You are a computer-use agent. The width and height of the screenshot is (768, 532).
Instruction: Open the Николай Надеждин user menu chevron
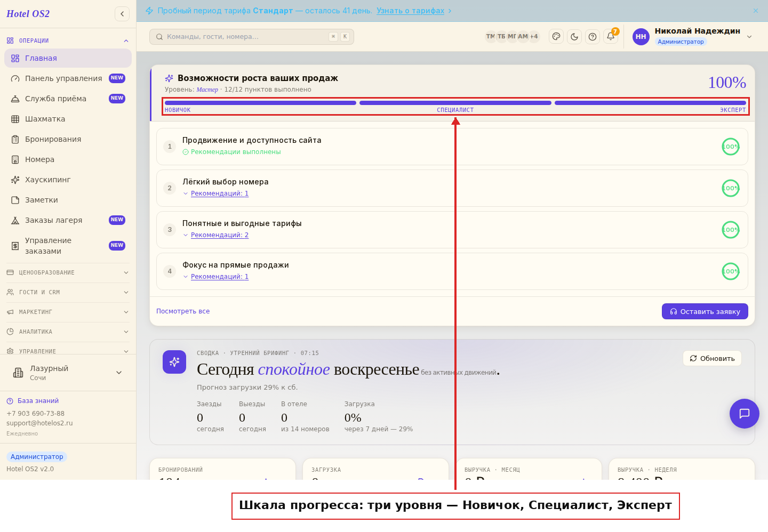[x=749, y=37]
